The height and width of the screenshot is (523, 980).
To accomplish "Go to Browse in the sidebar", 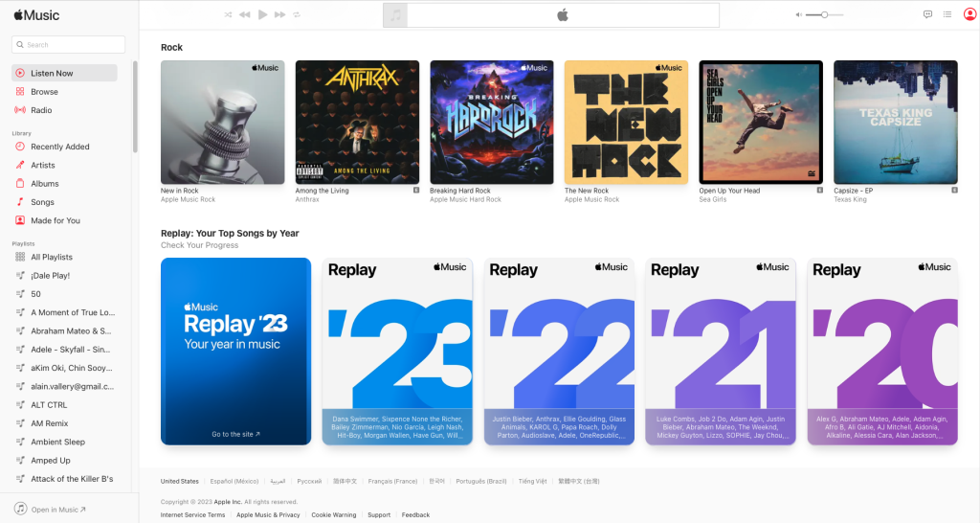I will [44, 92].
